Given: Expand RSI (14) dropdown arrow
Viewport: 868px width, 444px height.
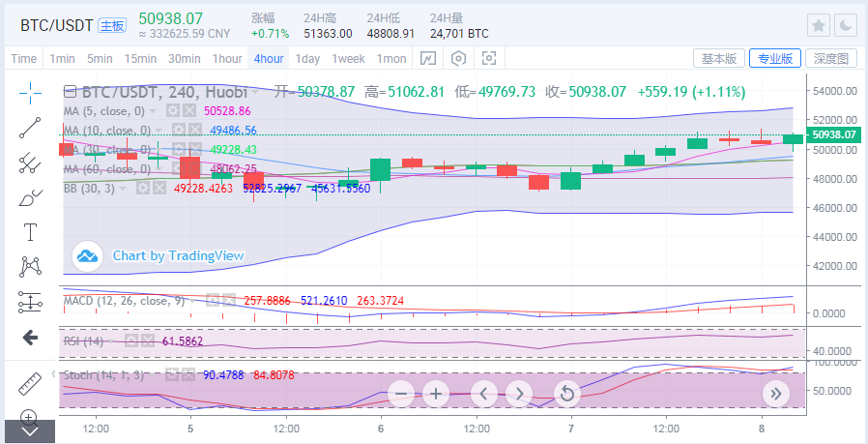Looking at the screenshot, I should (x=112, y=340).
